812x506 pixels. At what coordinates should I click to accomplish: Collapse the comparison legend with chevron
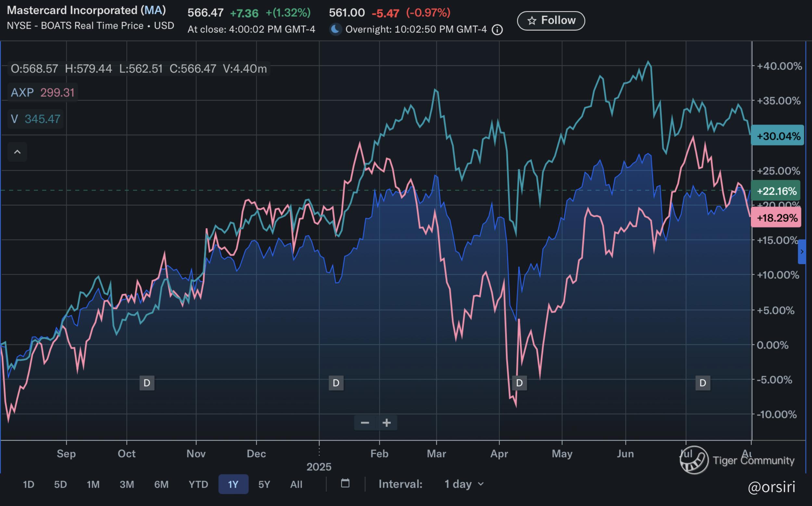(18, 152)
